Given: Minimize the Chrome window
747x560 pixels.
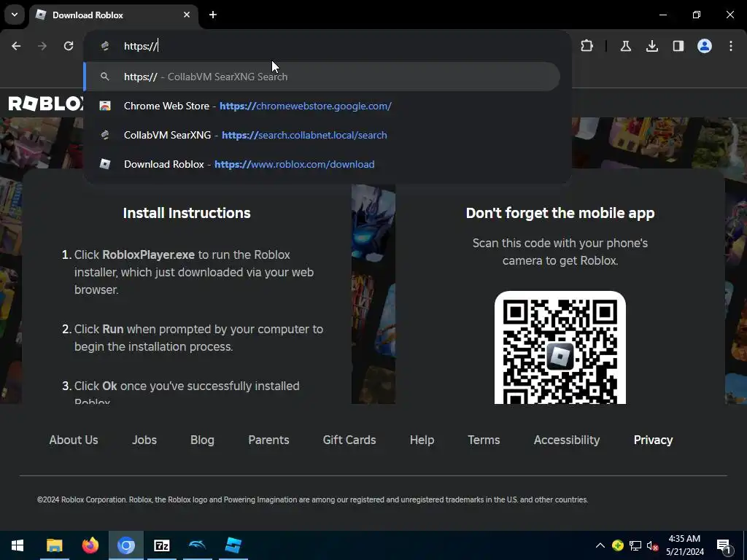Looking at the screenshot, I should click(x=662, y=15).
